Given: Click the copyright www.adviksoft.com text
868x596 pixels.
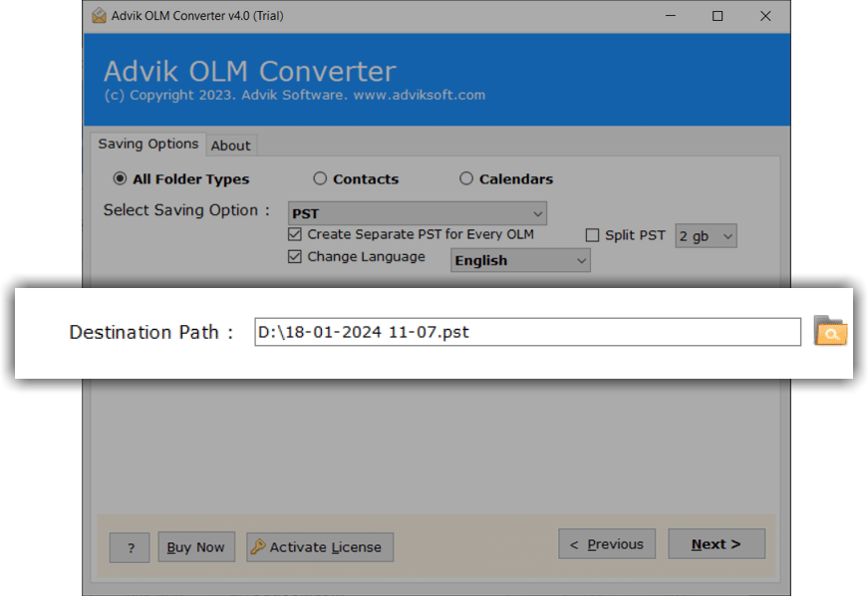Looking at the screenshot, I should 295,96.
